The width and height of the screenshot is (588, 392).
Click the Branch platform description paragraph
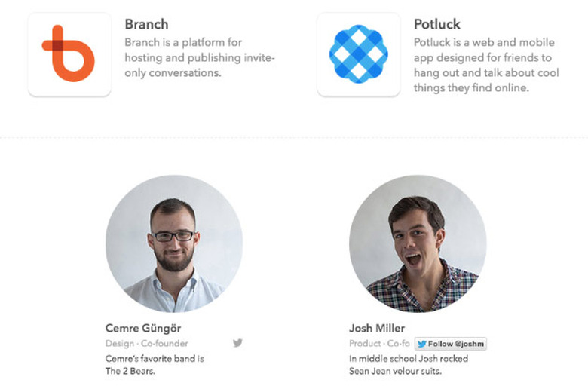click(x=199, y=57)
